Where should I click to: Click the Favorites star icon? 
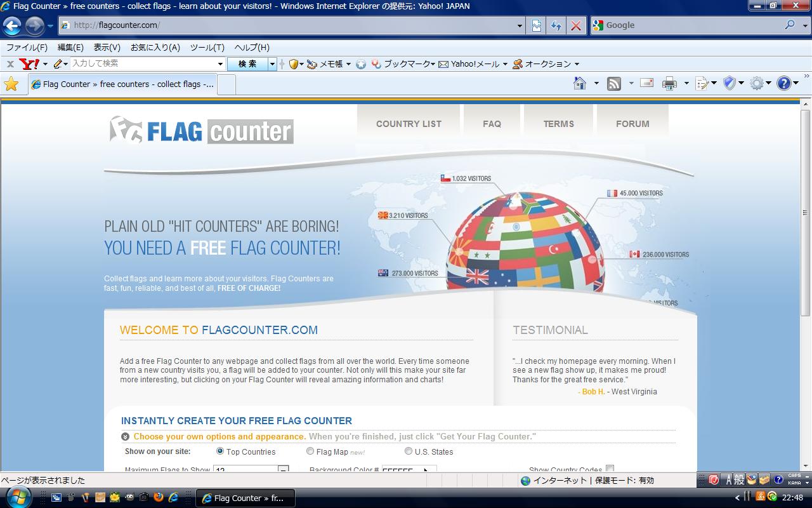point(11,84)
